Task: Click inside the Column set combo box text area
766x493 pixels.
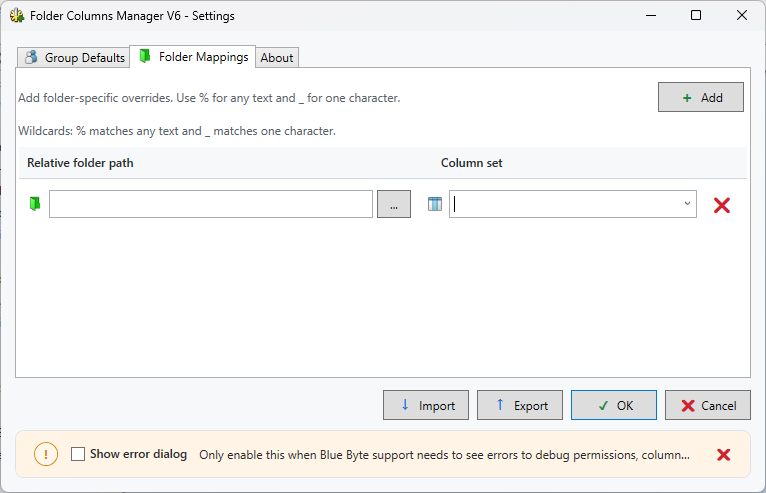Action: (x=564, y=204)
